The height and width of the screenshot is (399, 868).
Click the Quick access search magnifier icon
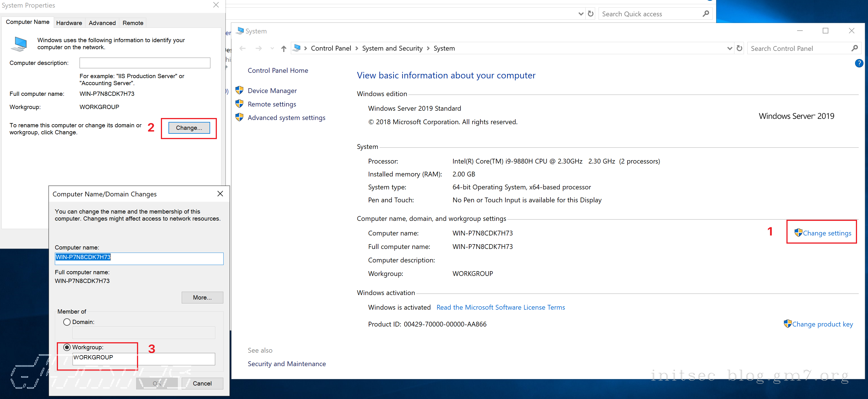(x=706, y=14)
